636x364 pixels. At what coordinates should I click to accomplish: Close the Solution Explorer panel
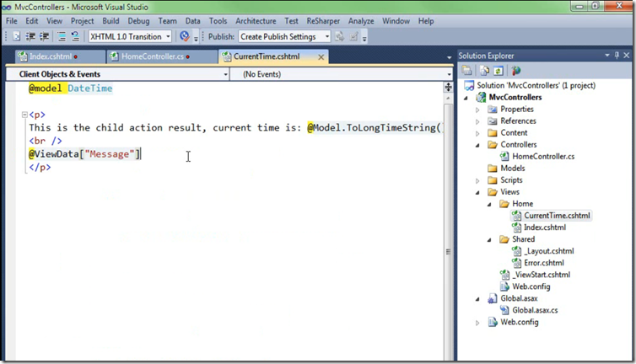click(627, 55)
